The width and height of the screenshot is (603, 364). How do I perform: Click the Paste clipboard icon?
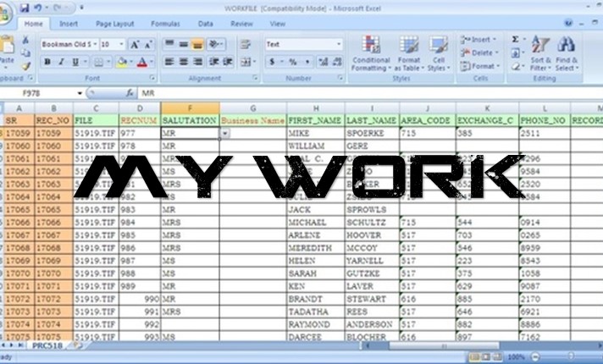point(7,46)
